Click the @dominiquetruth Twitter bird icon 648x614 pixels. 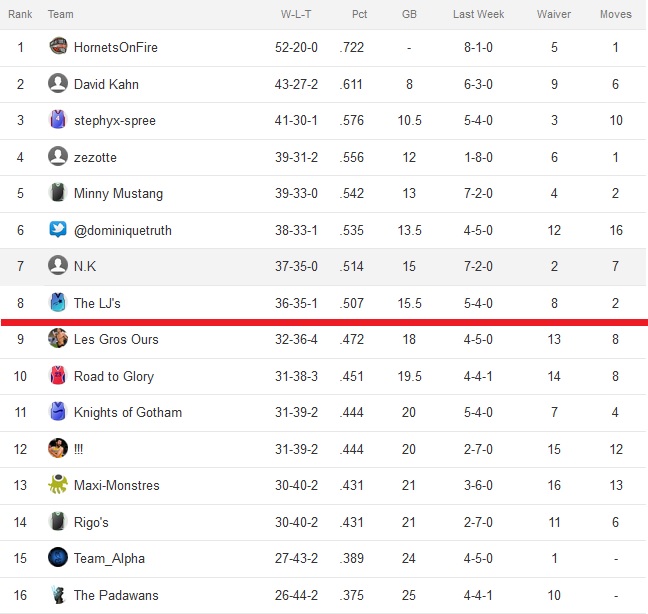(58, 229)
